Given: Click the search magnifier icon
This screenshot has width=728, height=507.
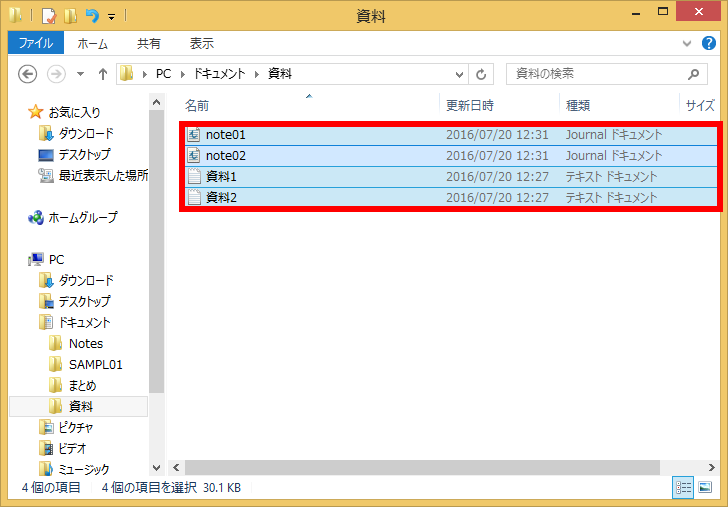Looking at the screenshot, I should pyautogui.click(x=693, y=75).
